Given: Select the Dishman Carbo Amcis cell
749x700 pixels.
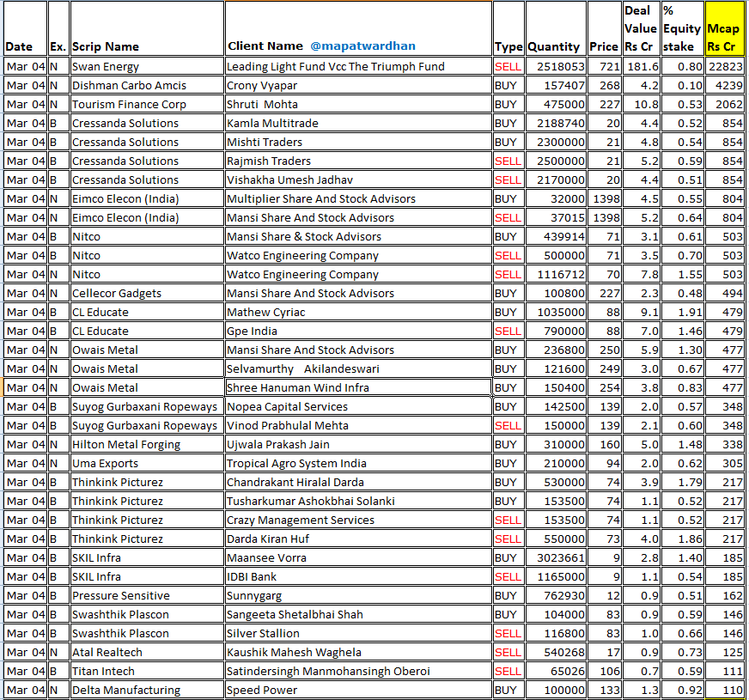Looking at the screenshot, I should (147, 86).
